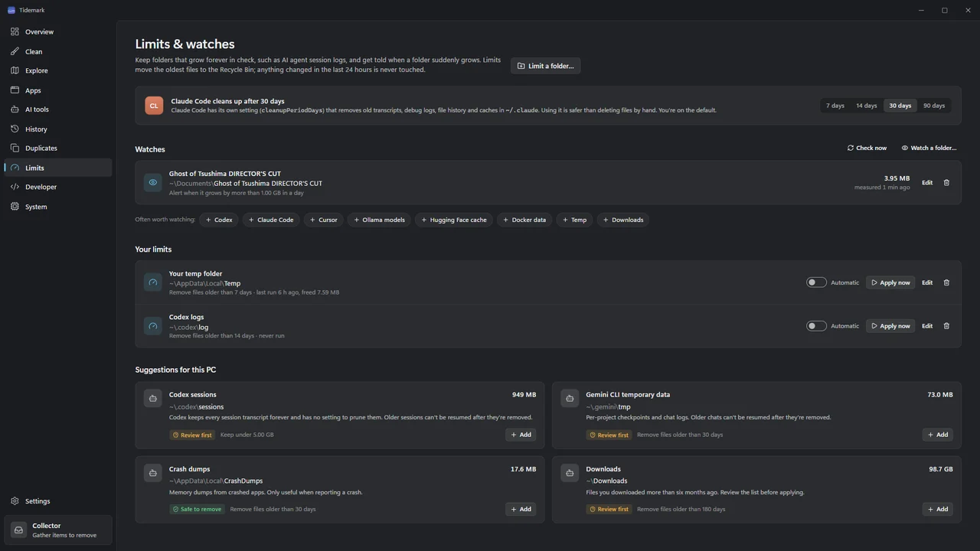Apply now for Codex logs
Screen dimensions: 980x551
click(890, 326)
